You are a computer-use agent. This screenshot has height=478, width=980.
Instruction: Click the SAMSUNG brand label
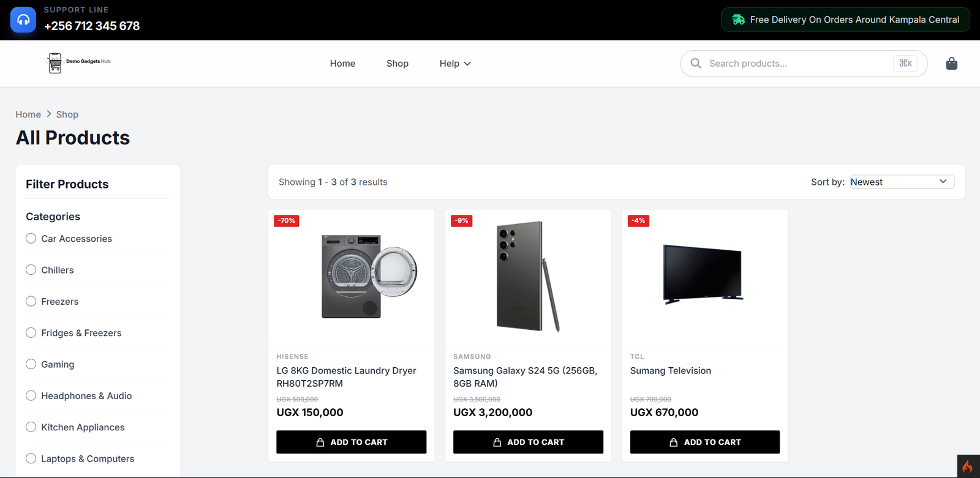[x=472, y=357]
